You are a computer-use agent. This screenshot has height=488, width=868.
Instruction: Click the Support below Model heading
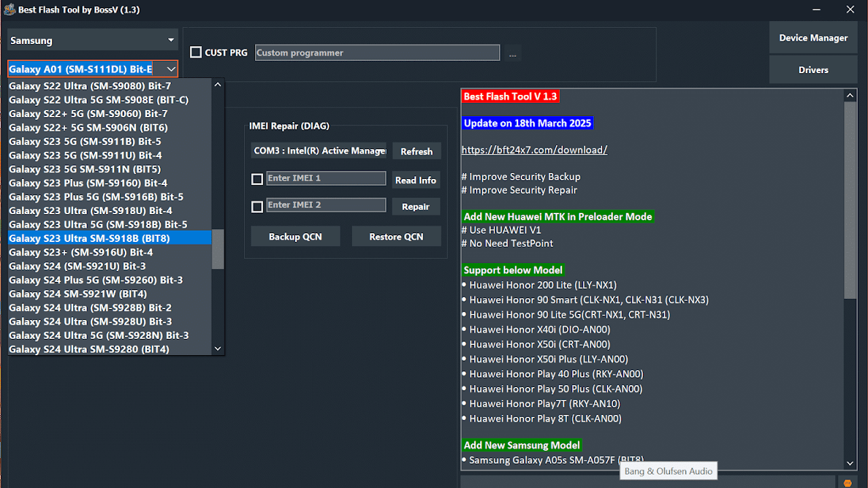513,270
